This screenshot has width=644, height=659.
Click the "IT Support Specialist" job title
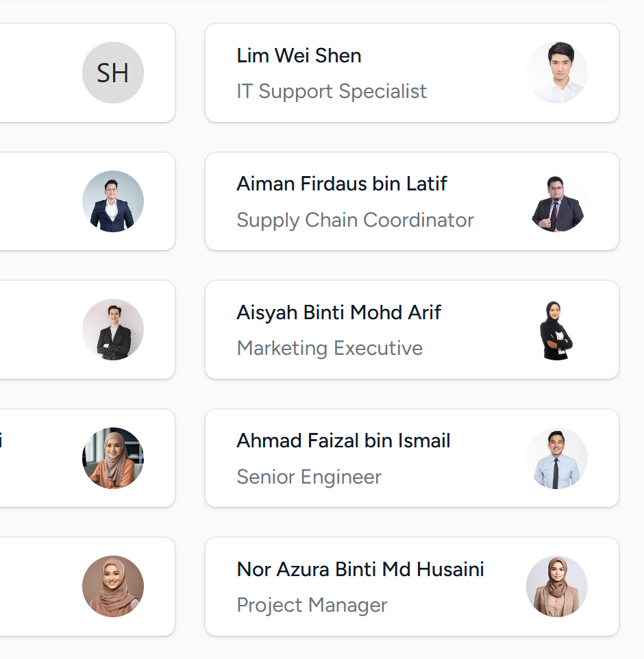[x=332, y=91]
